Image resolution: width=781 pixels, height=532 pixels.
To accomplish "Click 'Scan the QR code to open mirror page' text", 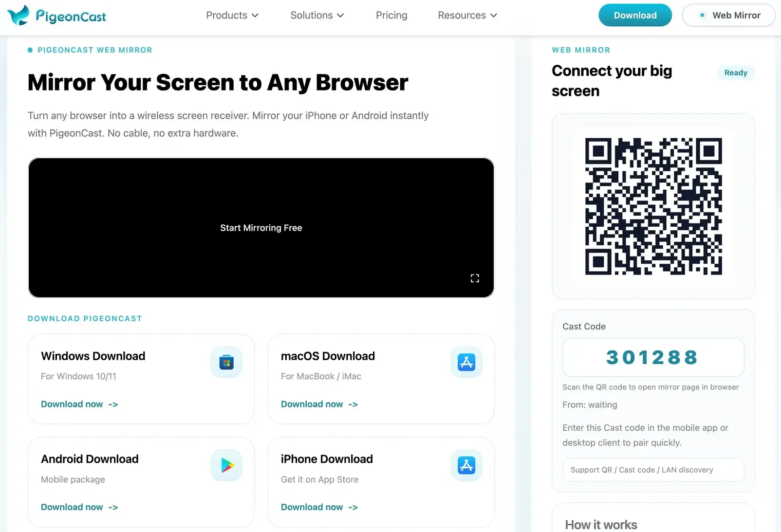I will [651, 387].
